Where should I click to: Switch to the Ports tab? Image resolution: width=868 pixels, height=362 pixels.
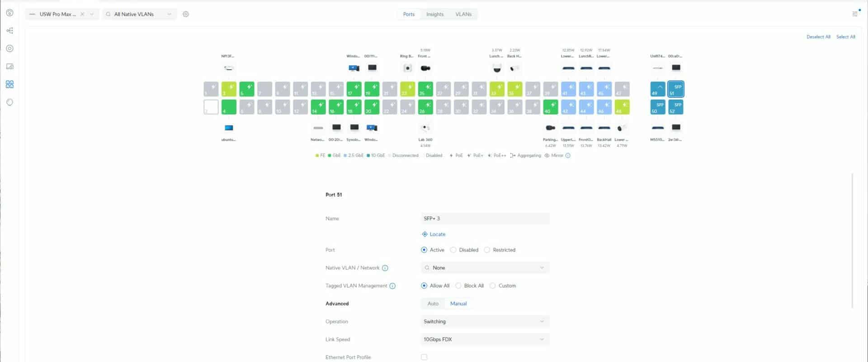(x=409, y=14)
